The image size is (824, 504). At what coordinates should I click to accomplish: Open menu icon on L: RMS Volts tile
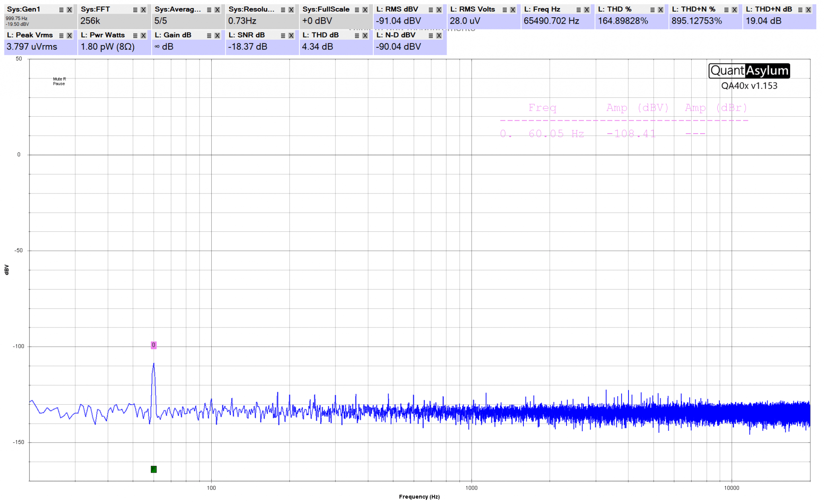(505, 10)
